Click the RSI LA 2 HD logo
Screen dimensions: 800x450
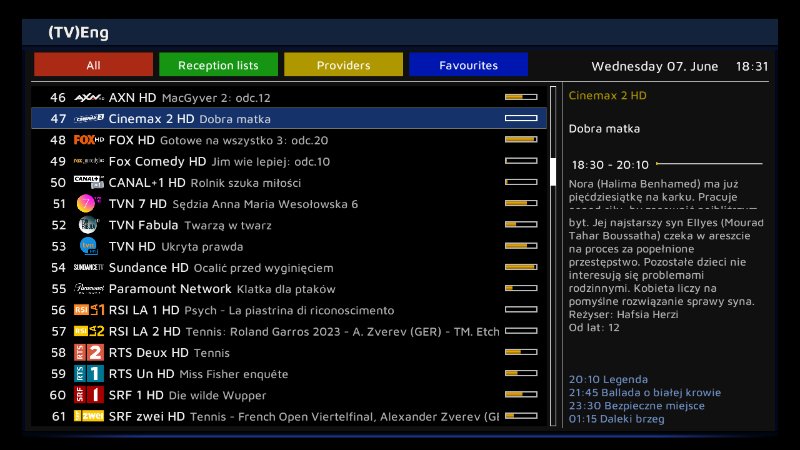pos(89,331)
